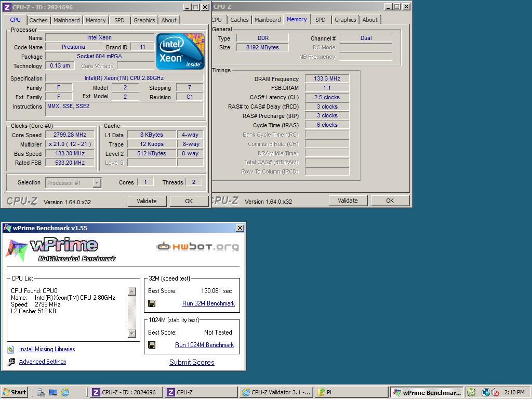Open the Processor #1 selection dropdown

[x=97, y=183]
